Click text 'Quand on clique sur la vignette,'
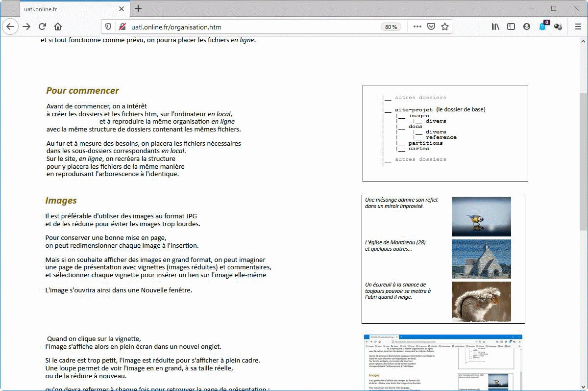Image resolution: width=588 pixels, height=391 pixels. click(94, 339)
